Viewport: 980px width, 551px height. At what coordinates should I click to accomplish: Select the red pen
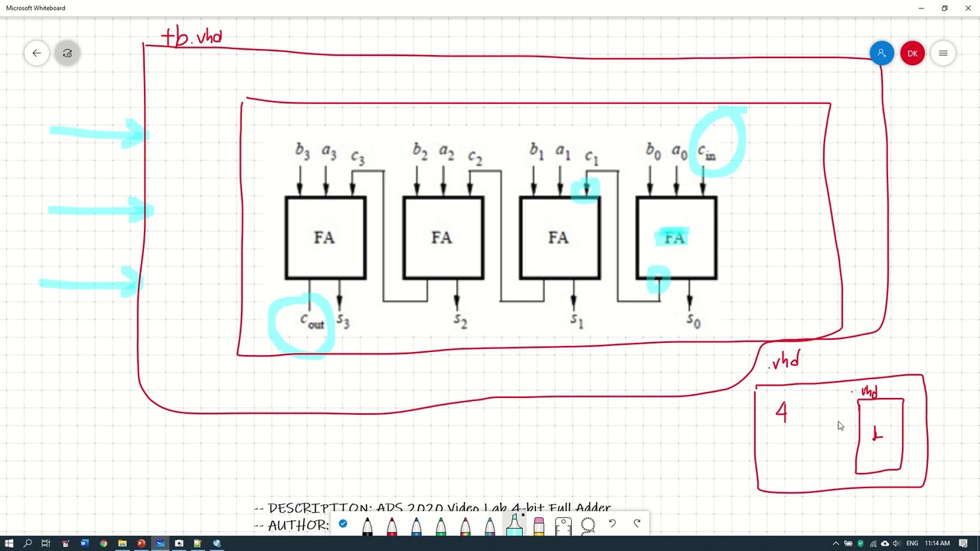[392, 527]
